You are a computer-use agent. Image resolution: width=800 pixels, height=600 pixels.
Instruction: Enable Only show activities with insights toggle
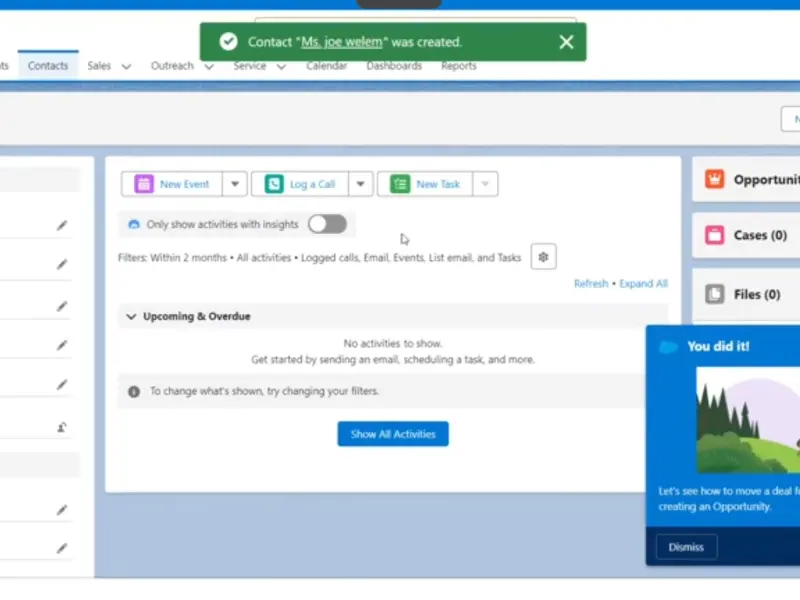(327, 224)
